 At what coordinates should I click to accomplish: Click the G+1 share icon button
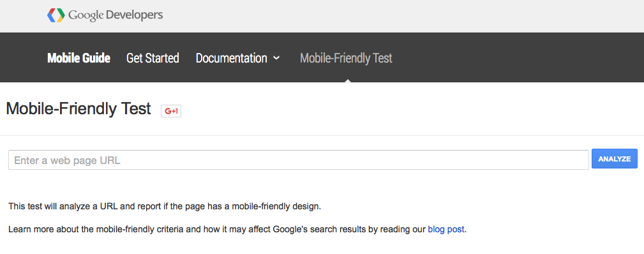(x=171, y=111)
